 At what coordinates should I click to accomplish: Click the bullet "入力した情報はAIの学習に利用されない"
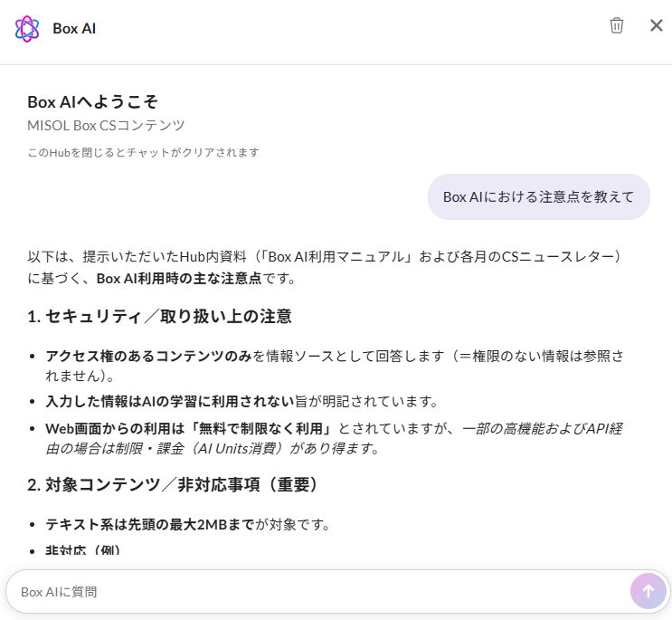[x=169, y=400]
